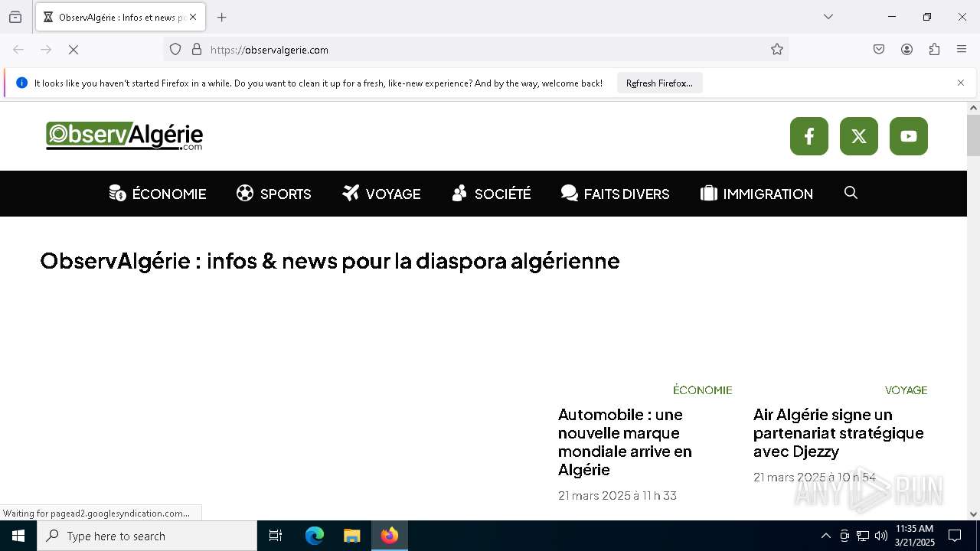Click the taskbar search box
Viewport: 980px width, 551px height.
147,536
